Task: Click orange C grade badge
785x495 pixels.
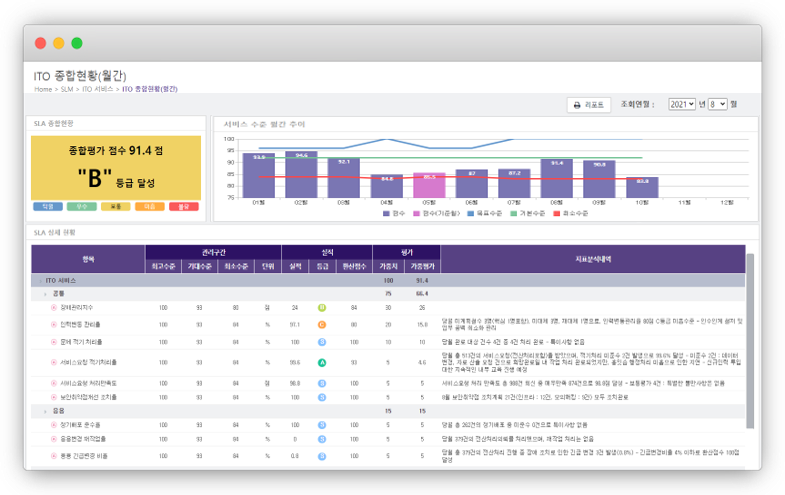Action: (322, 324)
